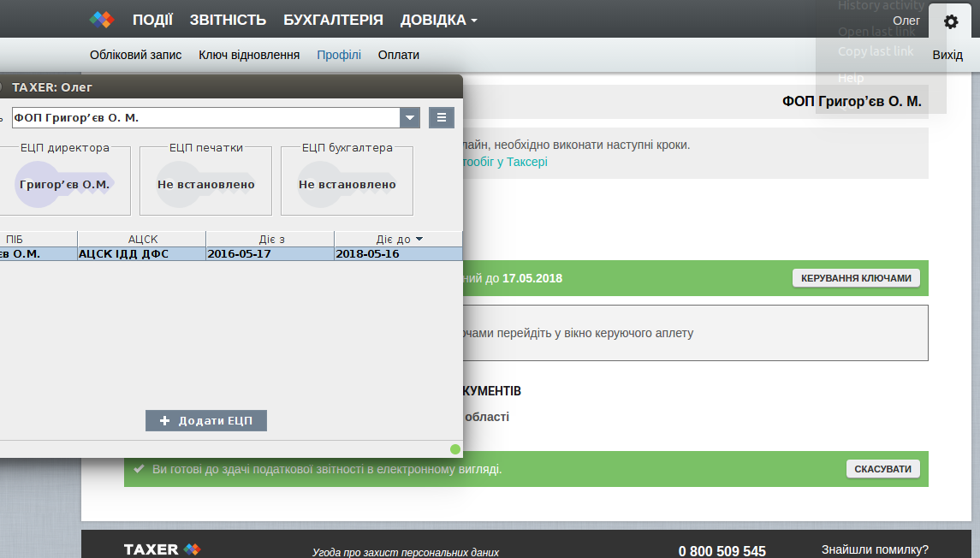Click the ПІБ column header
Screen dimensions: 980x558
(x=38, y=240)
